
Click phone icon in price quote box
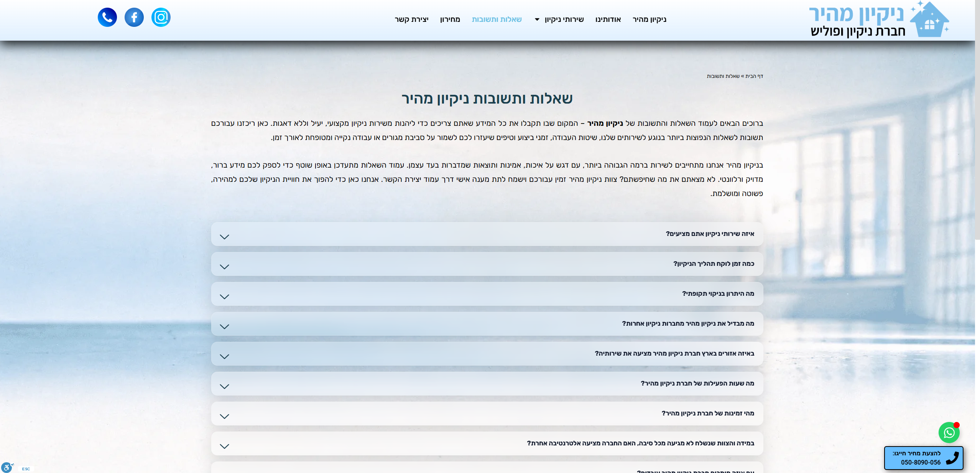tap(952, 458)
